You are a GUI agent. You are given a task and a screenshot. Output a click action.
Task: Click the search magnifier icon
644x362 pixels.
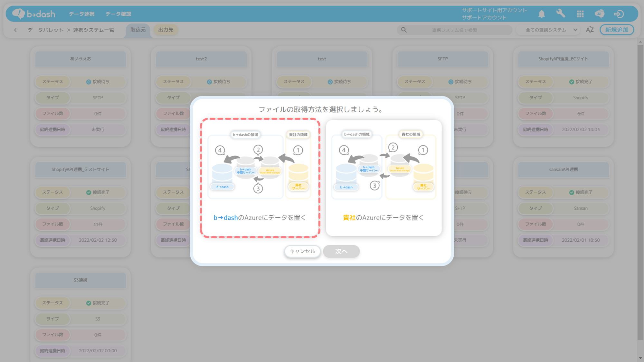tap(404, 30)
